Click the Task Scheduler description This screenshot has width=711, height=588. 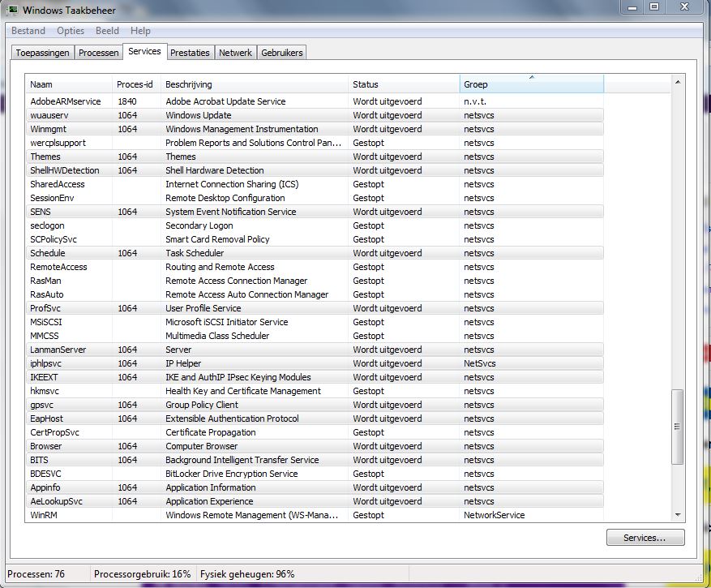(195, 253)
